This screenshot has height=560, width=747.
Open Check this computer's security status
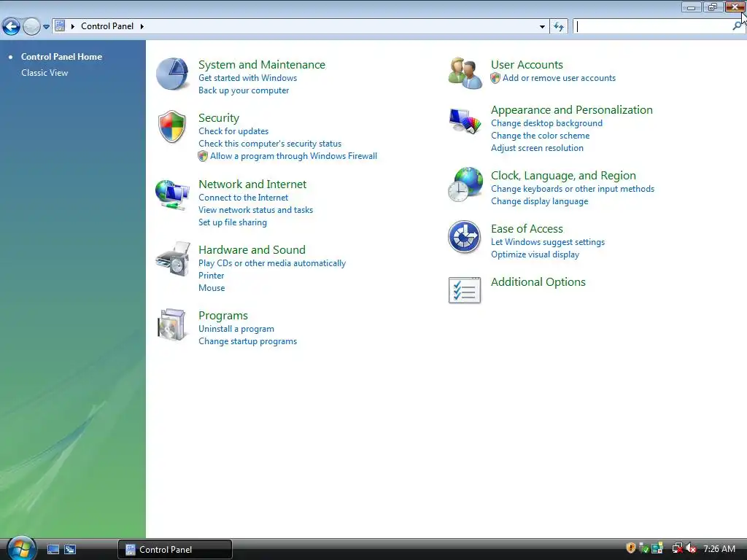[x=270, y=144]
